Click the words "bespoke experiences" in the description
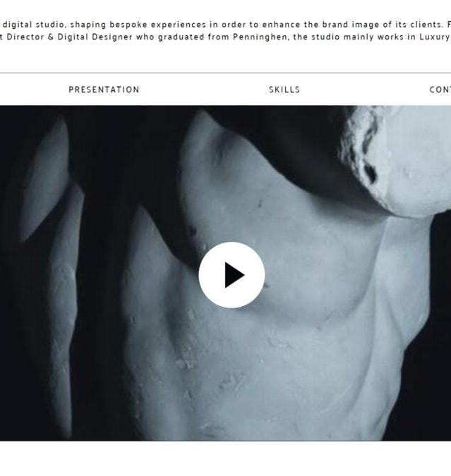Screen dimensions: 451x476 (x=157, y=25)
